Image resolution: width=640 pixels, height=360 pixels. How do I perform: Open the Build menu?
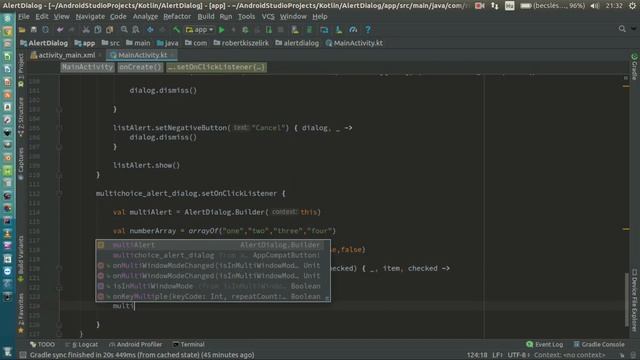(x=206, y=17)
